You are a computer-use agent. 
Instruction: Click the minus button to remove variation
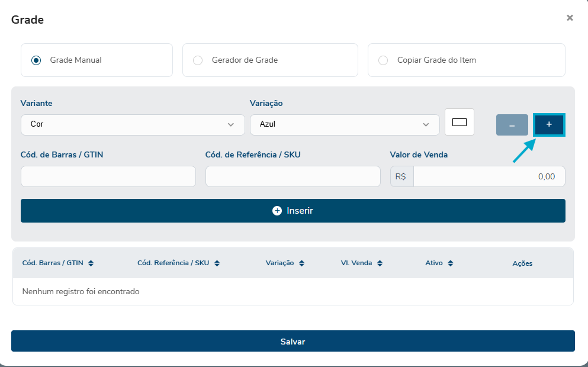(512, 125)
